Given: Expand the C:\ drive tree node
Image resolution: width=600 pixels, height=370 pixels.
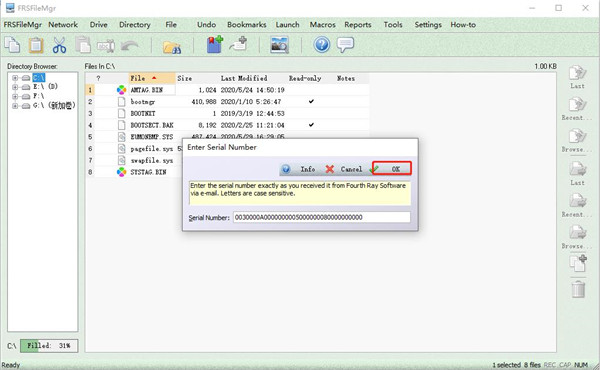Looking at the screenshot, I should coord(15,78).
